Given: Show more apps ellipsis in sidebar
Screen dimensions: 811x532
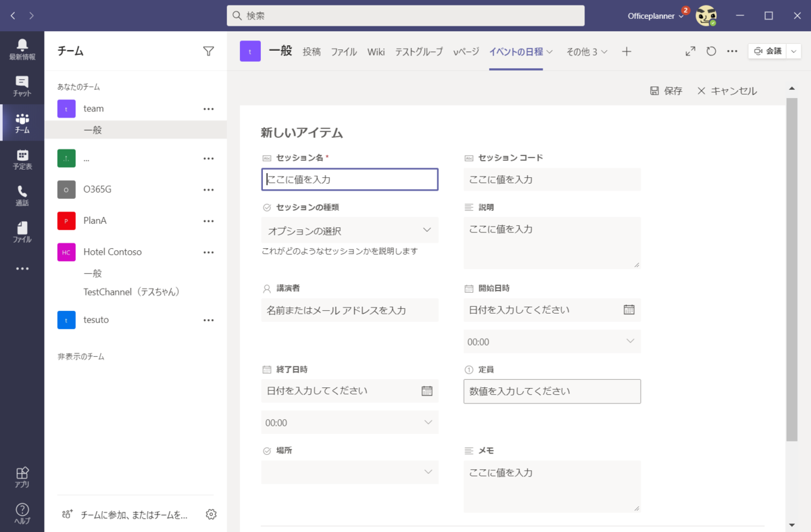Looking at the screenshot, I should [22, 268].
